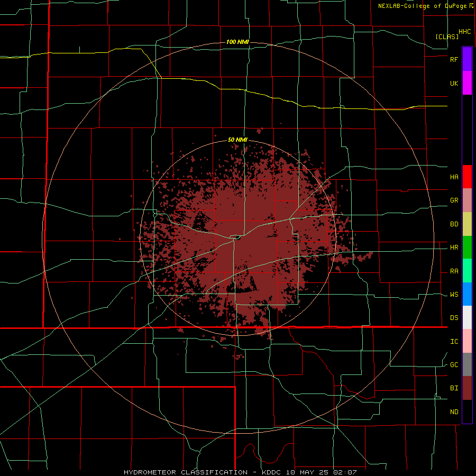Click the pink GR legend swatch
Image resolution: width=476 pixels, height=476 pixels.
[467, 200]
